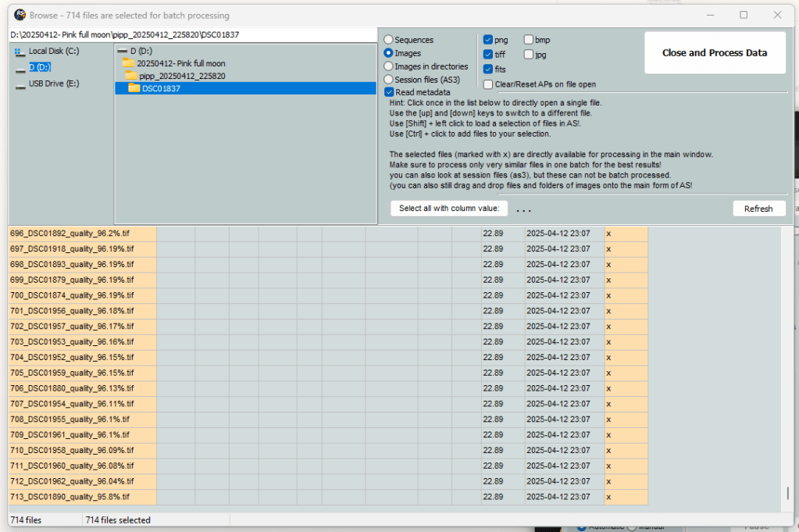
Task: Select the DSC01837 folder icon
Action: (134, 88)
